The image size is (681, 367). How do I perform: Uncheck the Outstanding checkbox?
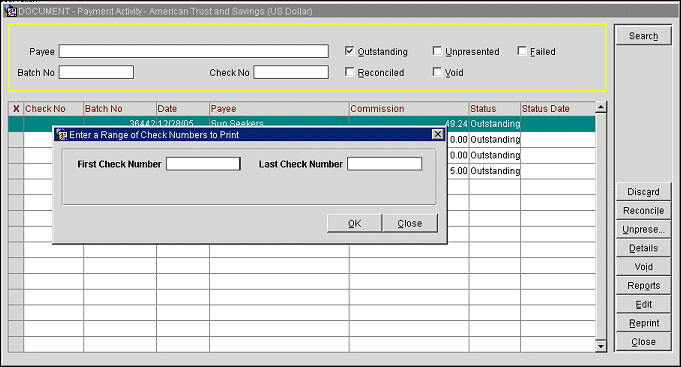[349, 51]
